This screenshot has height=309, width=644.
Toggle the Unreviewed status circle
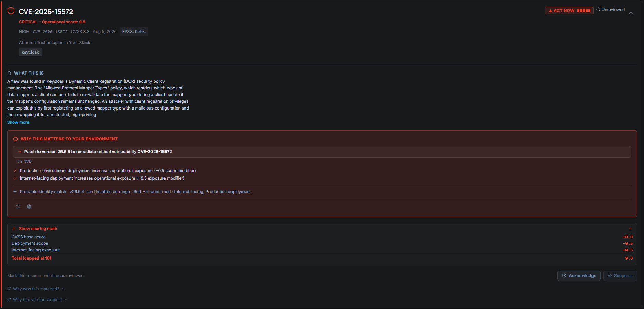pos(598,10)
